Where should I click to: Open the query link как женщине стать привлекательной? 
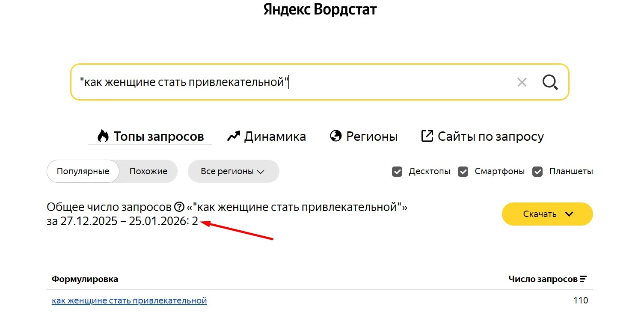pos(129,300)
